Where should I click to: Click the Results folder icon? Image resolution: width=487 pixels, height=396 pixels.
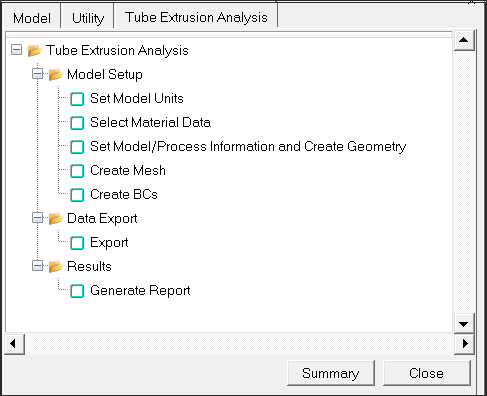55,266
